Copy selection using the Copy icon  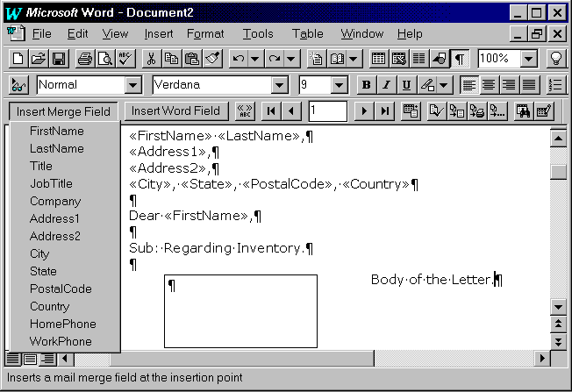click(171, 59)
